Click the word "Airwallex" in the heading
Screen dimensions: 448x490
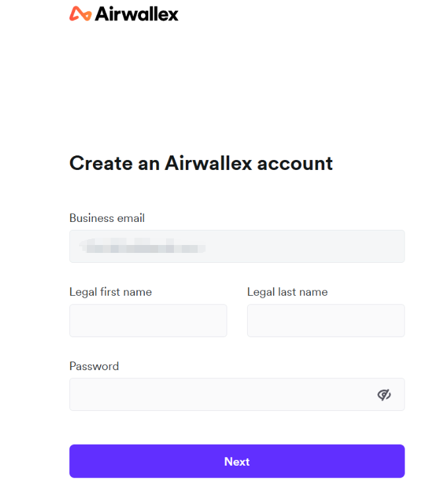pos(208,163)
